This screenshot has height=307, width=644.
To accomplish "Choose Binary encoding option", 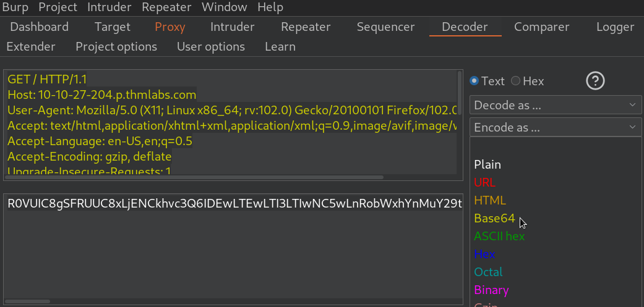I will coord(491,290).
